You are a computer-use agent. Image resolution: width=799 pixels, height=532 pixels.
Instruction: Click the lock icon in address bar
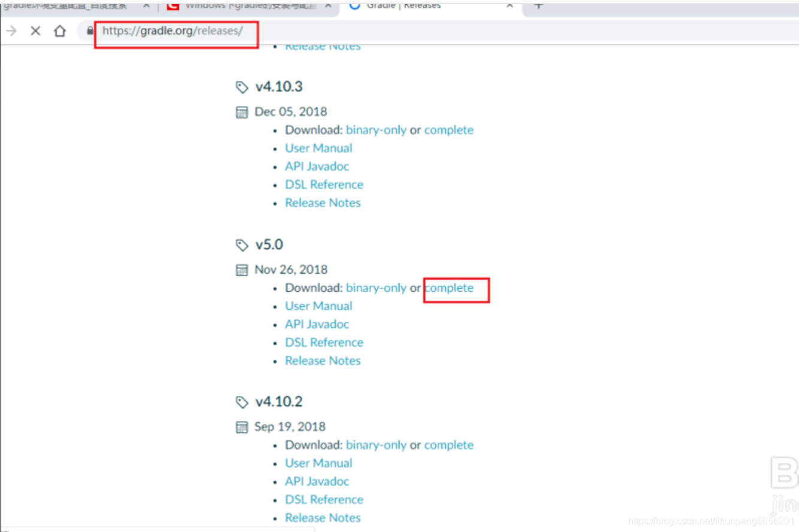point(91,31)
